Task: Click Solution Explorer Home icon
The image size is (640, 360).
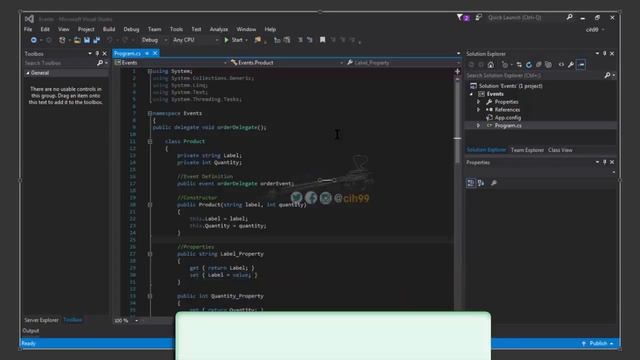Action: (x=491, y=64)
